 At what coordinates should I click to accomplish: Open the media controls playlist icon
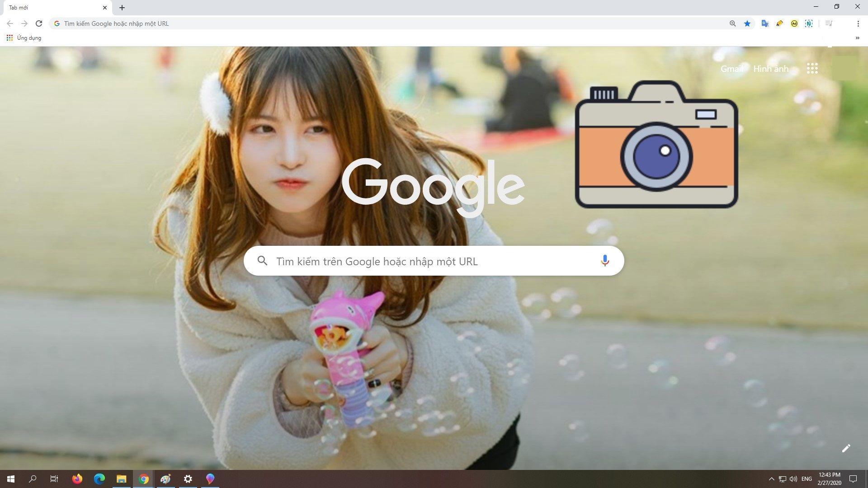tap(829, 23)
